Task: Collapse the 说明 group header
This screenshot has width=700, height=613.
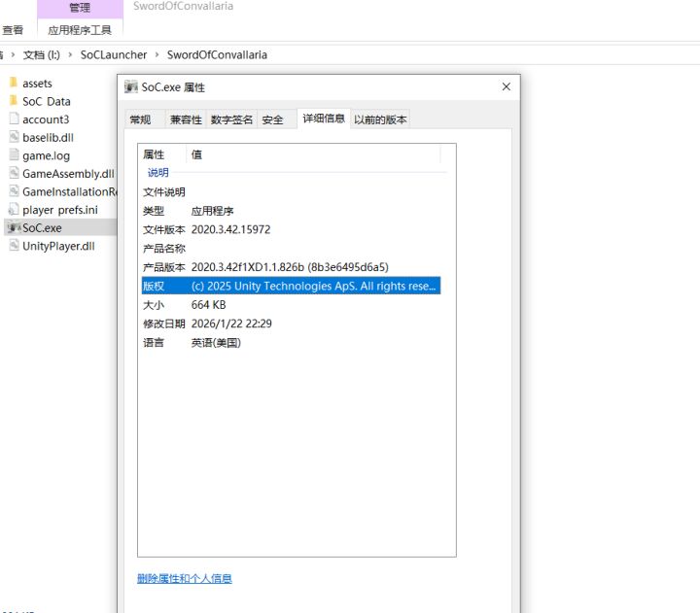Action: [158, 172]
